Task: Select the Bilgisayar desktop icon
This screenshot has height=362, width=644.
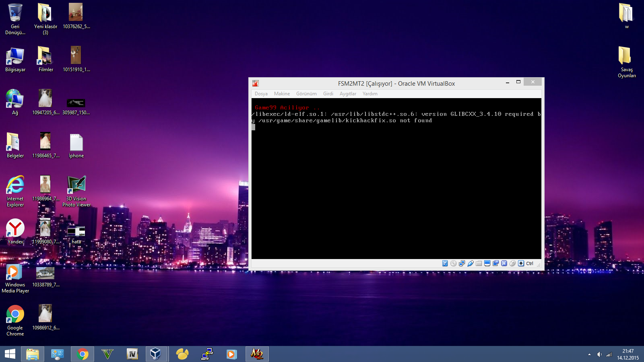Action: 15,60
